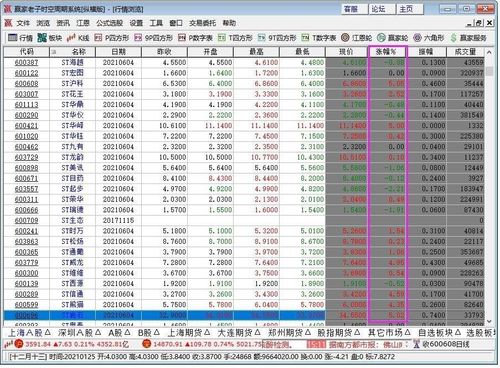Viewport: 500px width, 368px height.
Task: Open the P数字表 tool
Action: [x=196, y=38]
